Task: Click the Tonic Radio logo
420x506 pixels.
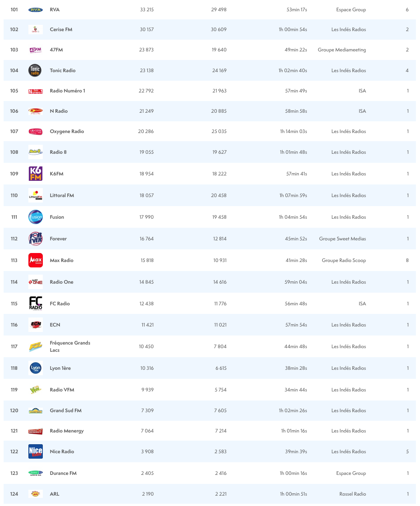Action: click(x=35, y=70)
